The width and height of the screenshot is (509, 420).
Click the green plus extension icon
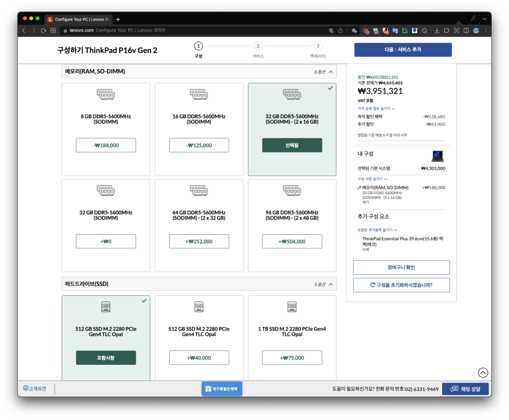(x=405, y=31)
